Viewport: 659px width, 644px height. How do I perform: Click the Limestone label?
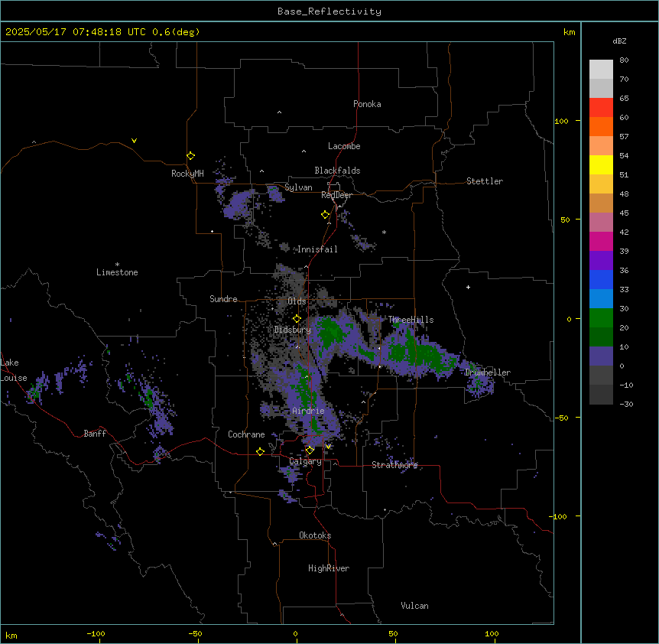(117, 272)
